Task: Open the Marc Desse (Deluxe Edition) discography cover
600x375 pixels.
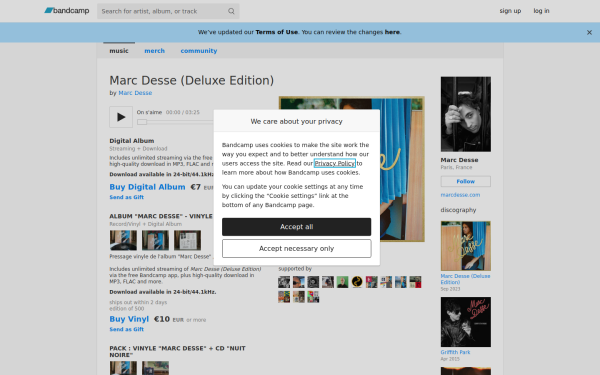Action: pyautogui.click(x=466, y=246)
